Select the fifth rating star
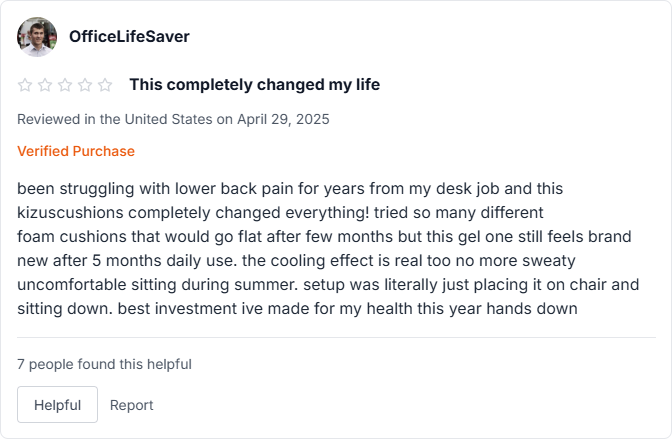This screenshot has height=439, width=672. pos(104,85)
